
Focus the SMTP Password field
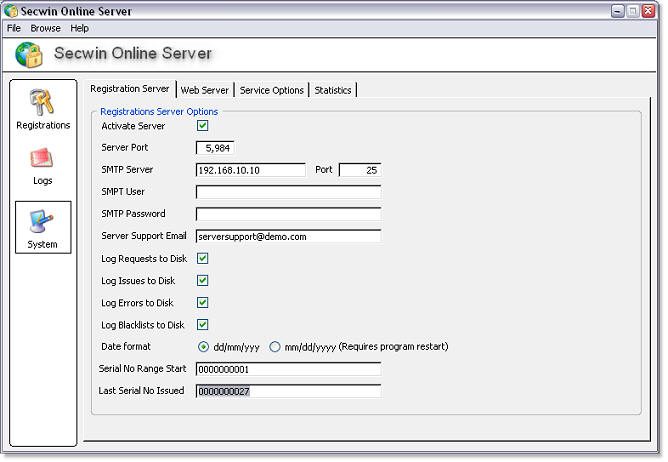[x=288, y=214]
